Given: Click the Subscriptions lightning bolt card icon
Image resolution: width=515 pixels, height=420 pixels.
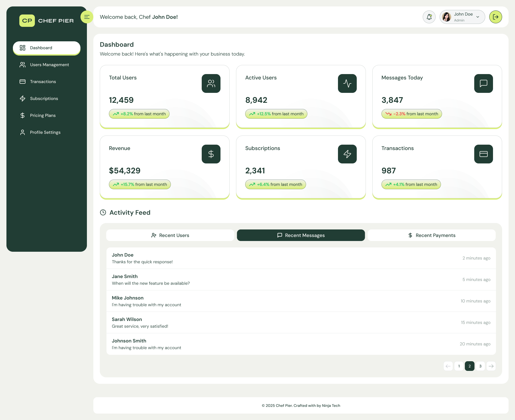Looking at the screenshot, I should 347,154.
